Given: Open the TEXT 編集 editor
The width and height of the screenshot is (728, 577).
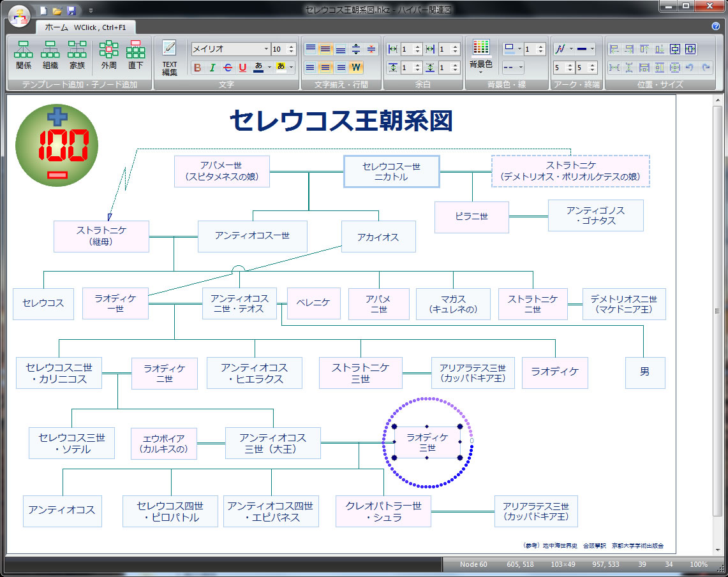Looking at the screenshot, I should 169,57.
